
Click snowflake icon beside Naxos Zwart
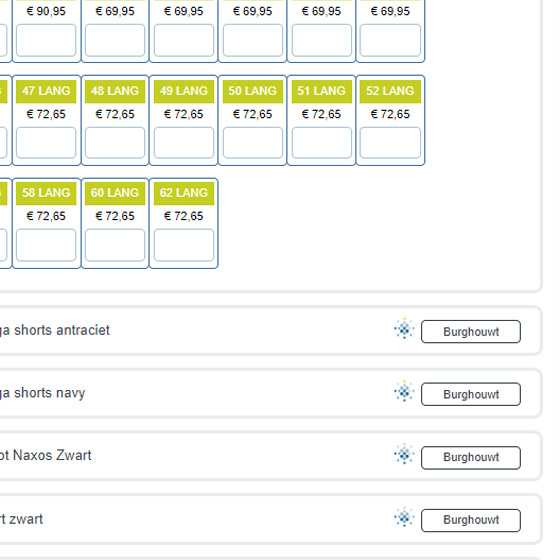(404, 454)
